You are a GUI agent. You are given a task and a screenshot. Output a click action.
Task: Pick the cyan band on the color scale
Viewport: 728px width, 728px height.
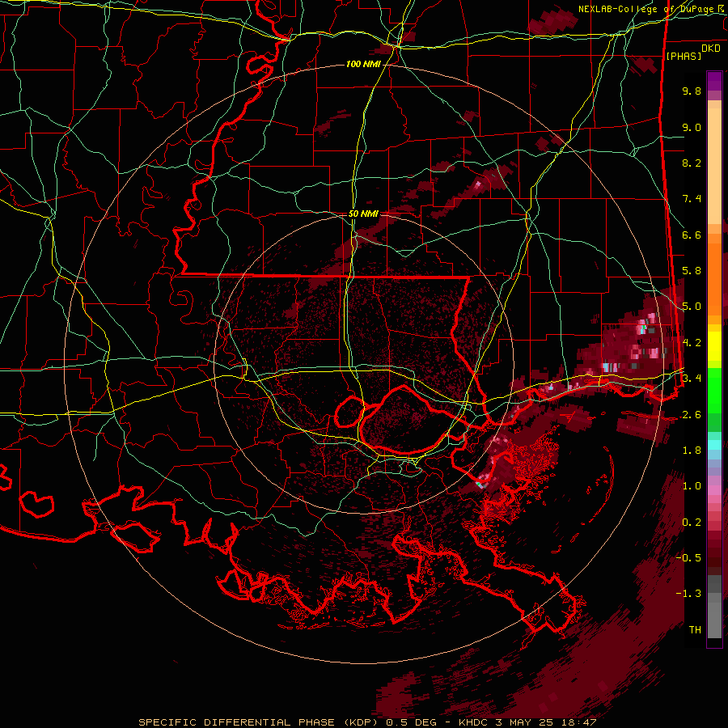[714, 445]
